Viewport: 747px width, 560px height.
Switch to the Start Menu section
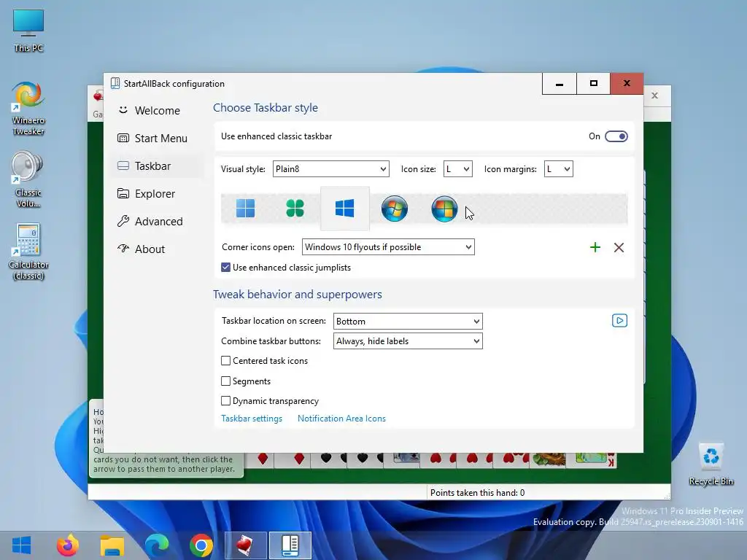click(x=157, y=138)
